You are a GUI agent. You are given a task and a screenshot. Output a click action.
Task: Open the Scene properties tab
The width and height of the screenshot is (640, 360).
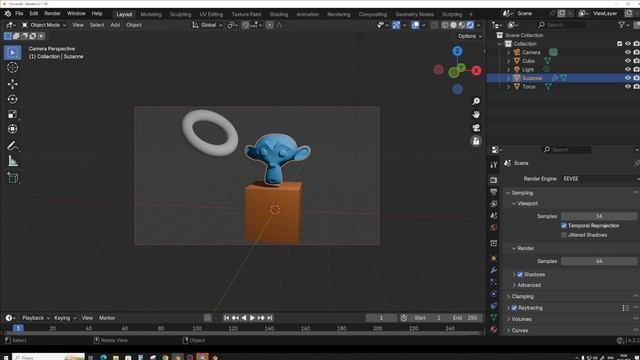[x=493, y=216]
